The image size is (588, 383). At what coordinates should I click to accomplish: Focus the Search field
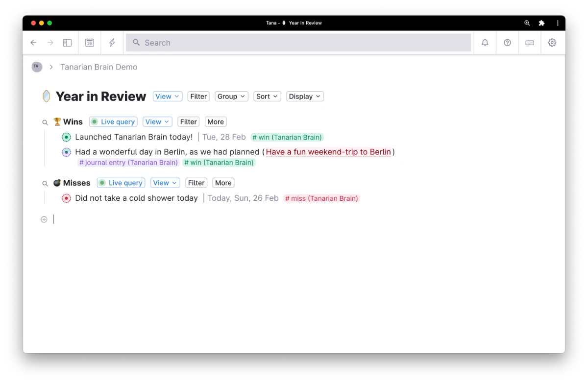(298, 43)
